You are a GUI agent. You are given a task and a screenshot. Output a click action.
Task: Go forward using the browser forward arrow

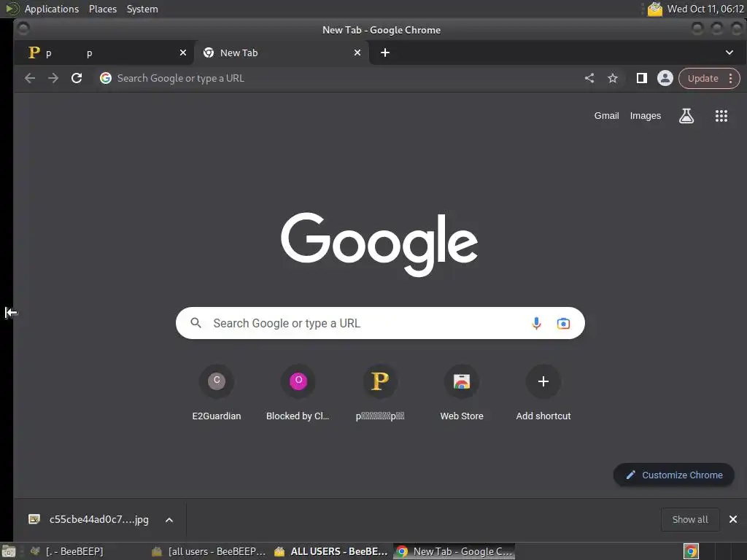[x=53, y=78]
